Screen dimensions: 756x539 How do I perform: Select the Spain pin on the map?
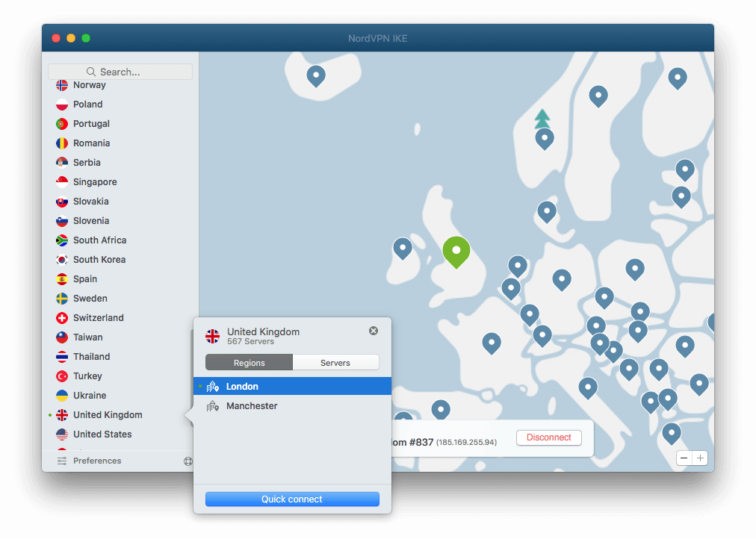coord(440,410)
